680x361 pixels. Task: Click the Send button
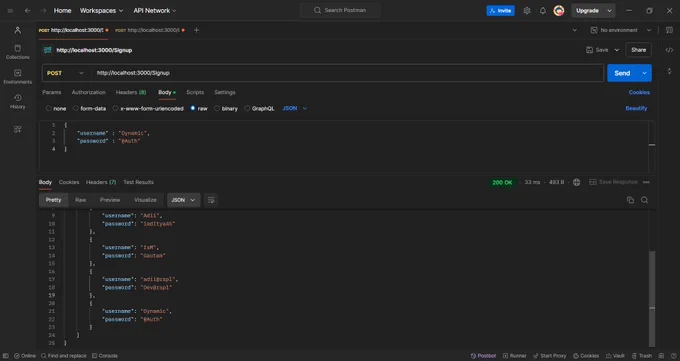coord(622,73)
